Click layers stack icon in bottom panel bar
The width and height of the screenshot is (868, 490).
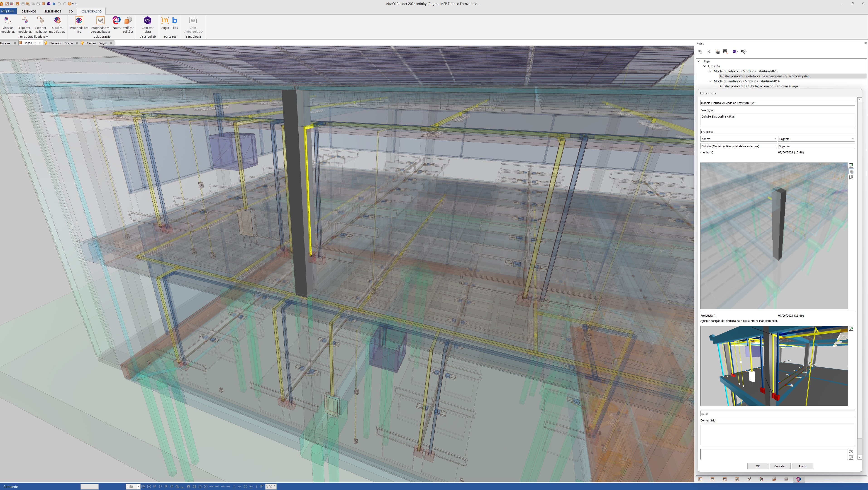coord(786,479)
